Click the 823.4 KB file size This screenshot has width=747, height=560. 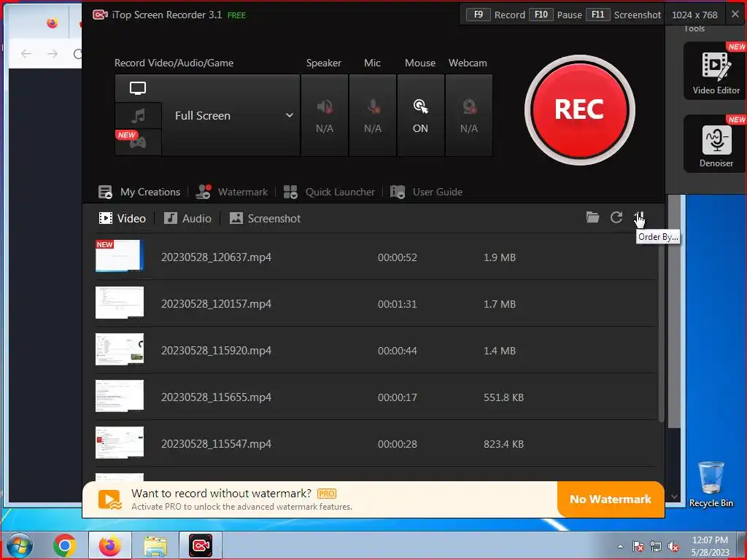(503, 444)
